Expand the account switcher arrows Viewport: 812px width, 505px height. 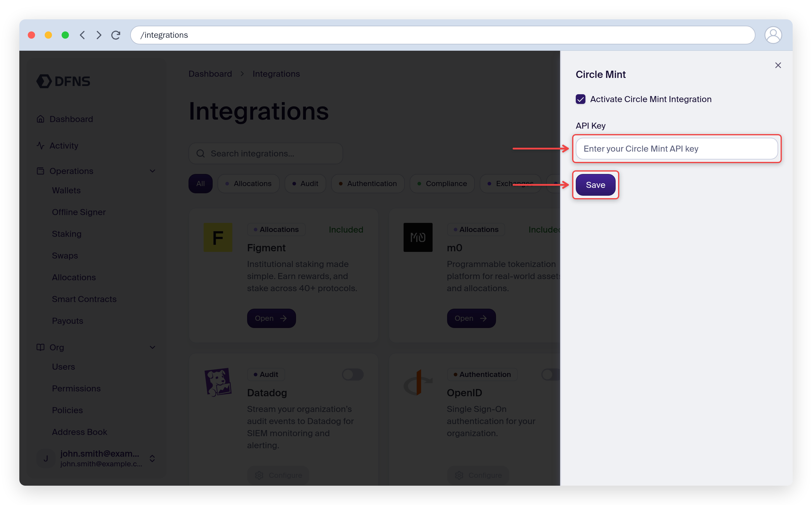152,458
